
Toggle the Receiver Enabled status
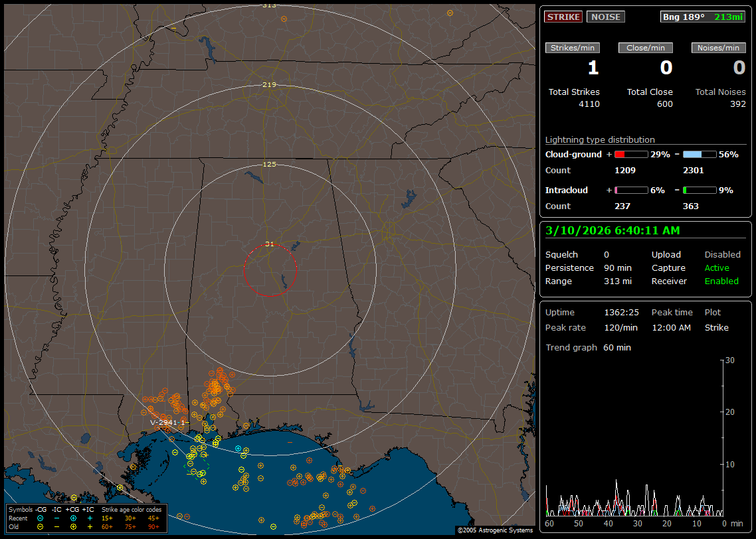point(721,281)
